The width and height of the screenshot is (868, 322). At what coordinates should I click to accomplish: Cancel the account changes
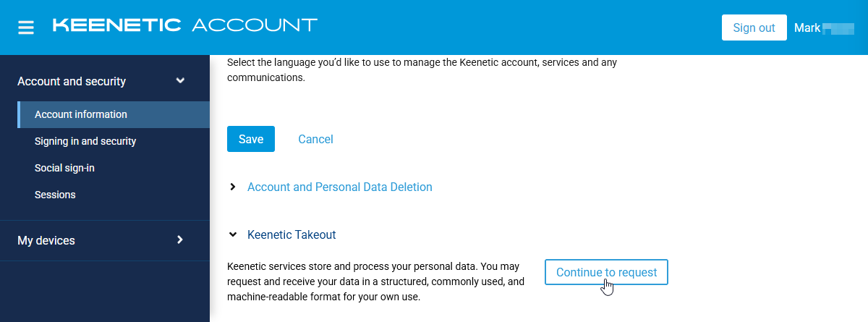pyautogui.click(x=315, y=139)
